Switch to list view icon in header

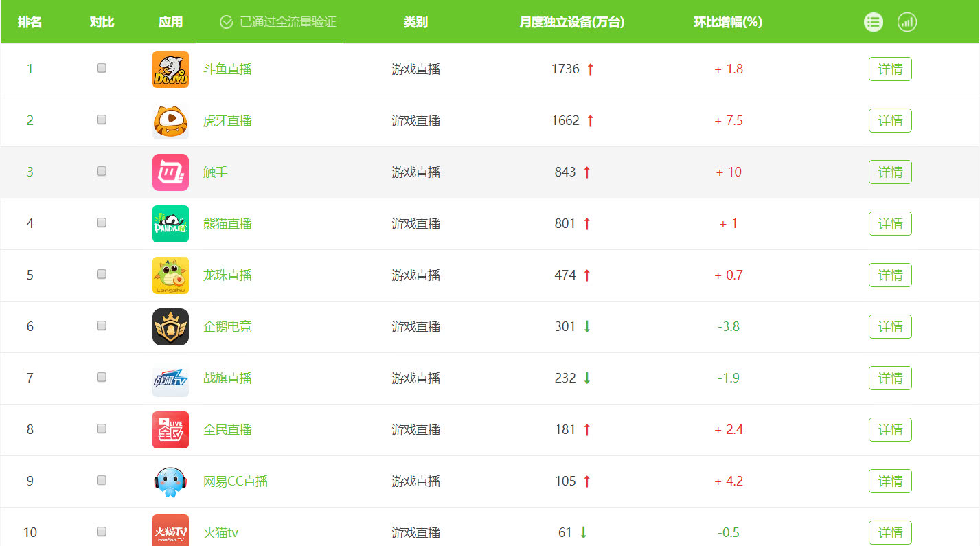874,22
